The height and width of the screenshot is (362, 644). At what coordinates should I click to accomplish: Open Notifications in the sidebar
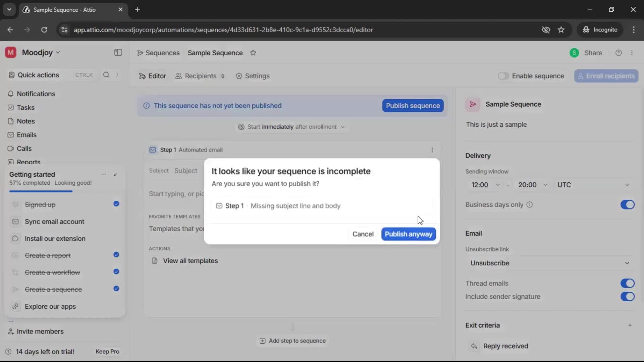(x=36, y=94)
